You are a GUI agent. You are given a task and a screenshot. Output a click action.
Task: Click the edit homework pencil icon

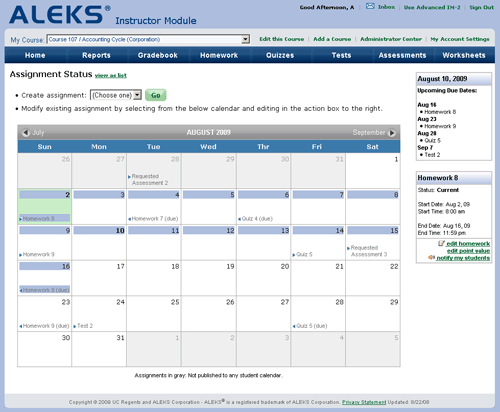[441, 243]
